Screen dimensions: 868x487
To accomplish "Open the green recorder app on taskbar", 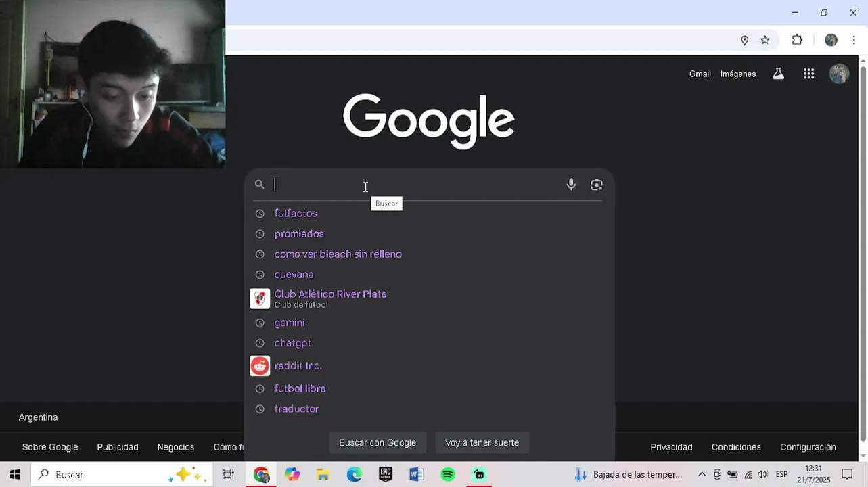I will (x=479, y=475).
